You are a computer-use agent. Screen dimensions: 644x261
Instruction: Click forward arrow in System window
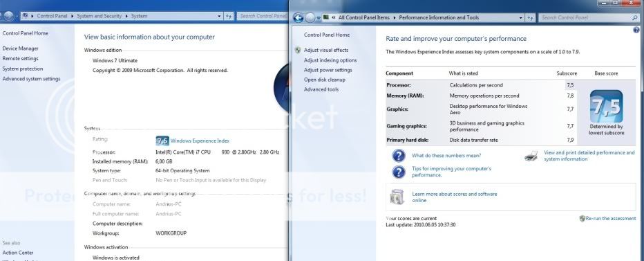click(8, 17)
